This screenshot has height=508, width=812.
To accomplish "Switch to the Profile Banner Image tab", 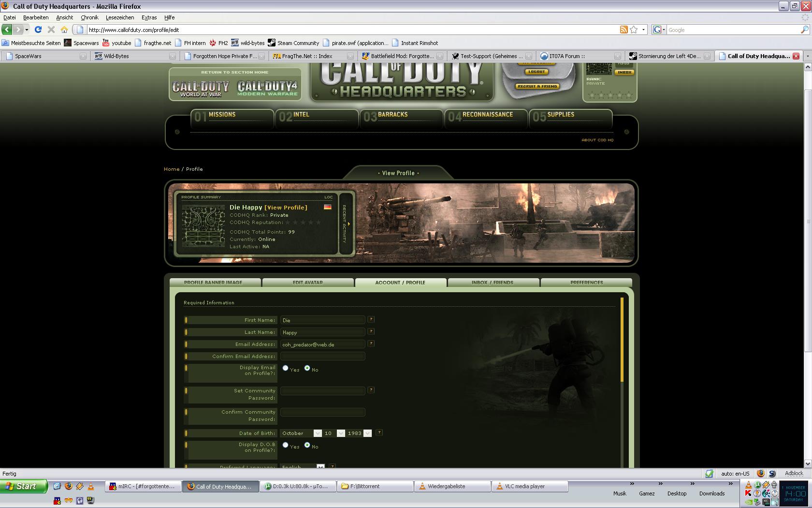I will coord(215,283).
